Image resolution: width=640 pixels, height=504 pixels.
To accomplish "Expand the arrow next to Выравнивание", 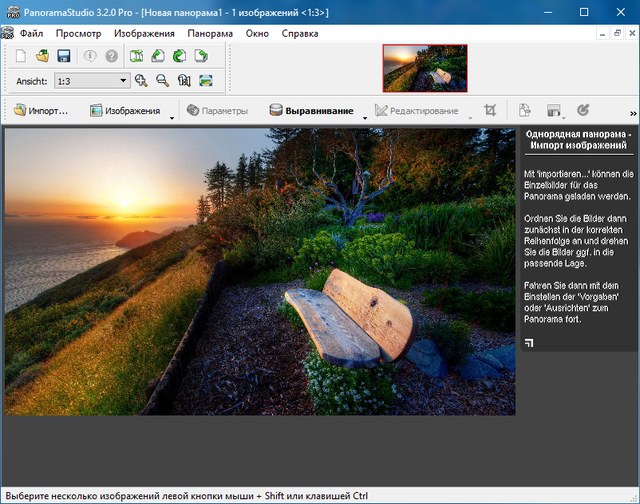I will click(x=364, y=117).
